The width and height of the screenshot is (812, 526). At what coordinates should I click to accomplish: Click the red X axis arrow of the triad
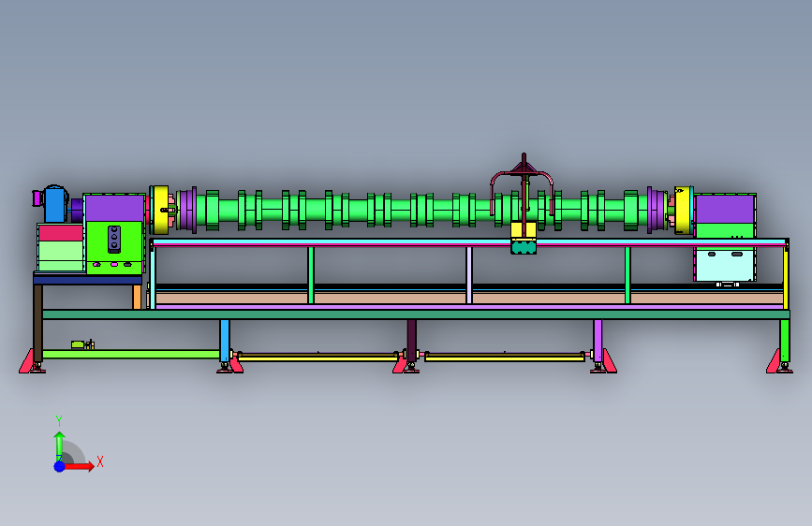[81, 466]
